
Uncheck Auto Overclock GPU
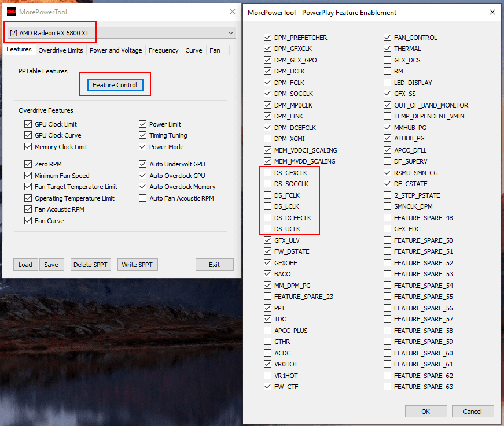pyautogui.click(x=143, y=176)
